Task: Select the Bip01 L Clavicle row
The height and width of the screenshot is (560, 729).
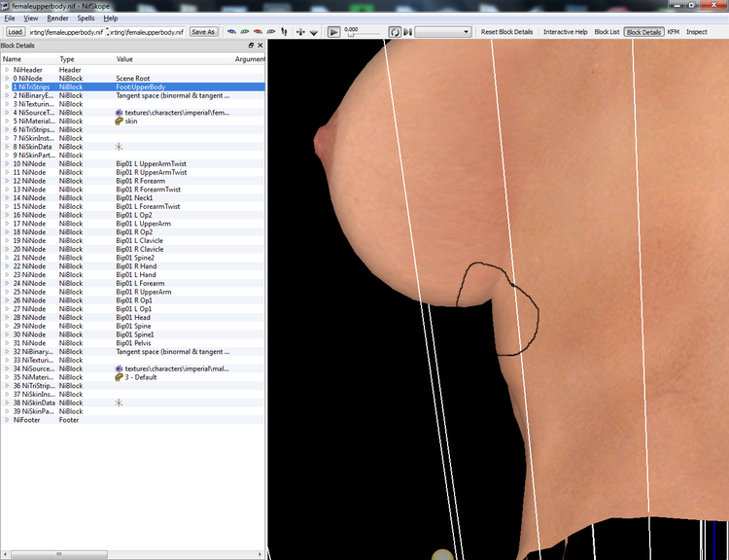Action: [133, 240]
